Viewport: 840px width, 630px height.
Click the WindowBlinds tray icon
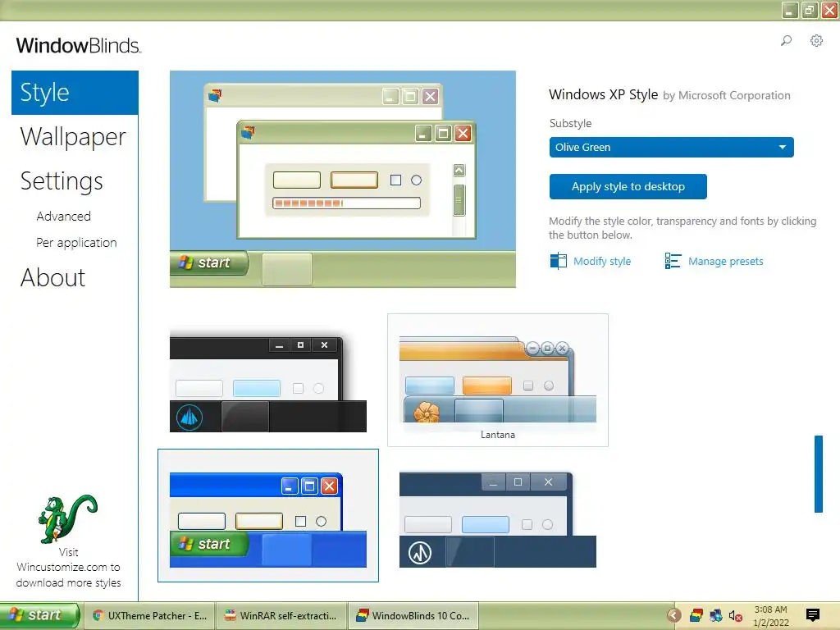coord(696,615)
